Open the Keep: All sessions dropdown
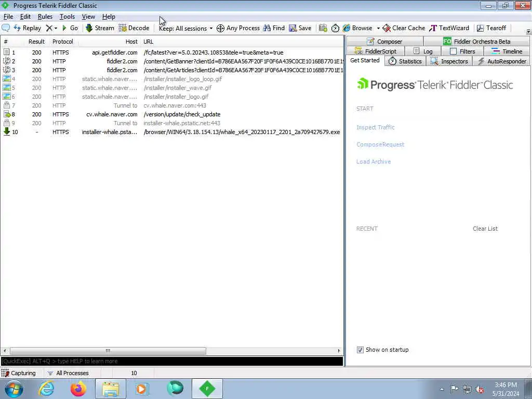The height and width of the screenshot is (399, 532). [x=185, y=28]
